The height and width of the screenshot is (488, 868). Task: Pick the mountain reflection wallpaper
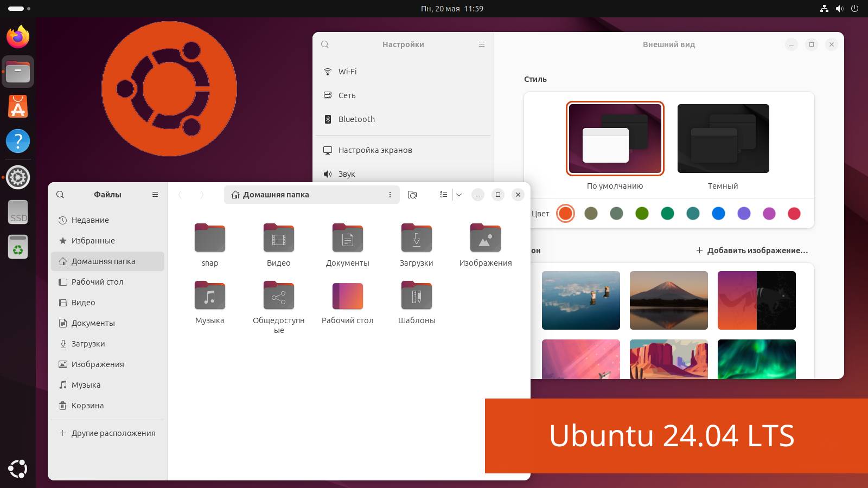point(669,300)
